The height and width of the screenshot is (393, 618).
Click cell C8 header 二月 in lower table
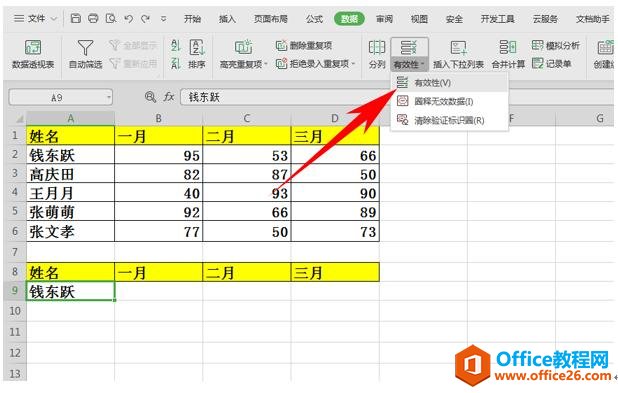[x=247, y=272]
